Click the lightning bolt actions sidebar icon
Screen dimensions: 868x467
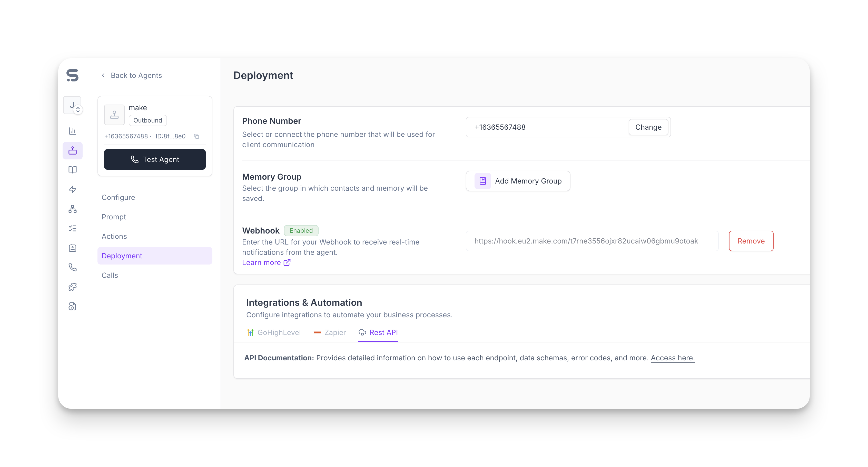[72, 190]
